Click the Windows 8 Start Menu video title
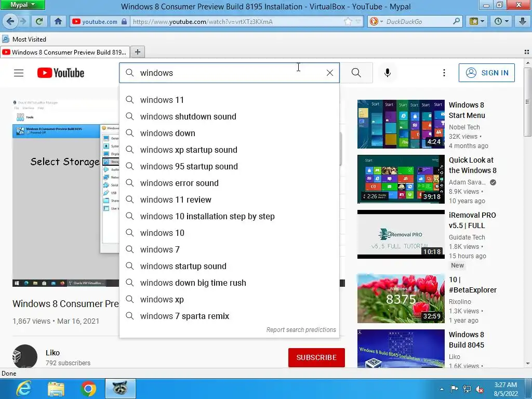 [x=467, y=110]
